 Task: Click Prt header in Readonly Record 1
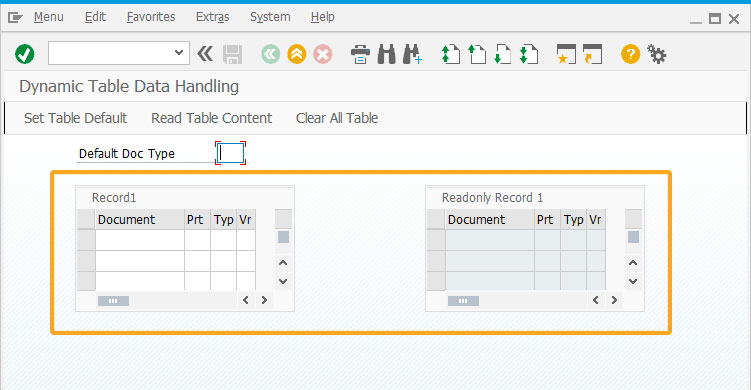[547, 219]
